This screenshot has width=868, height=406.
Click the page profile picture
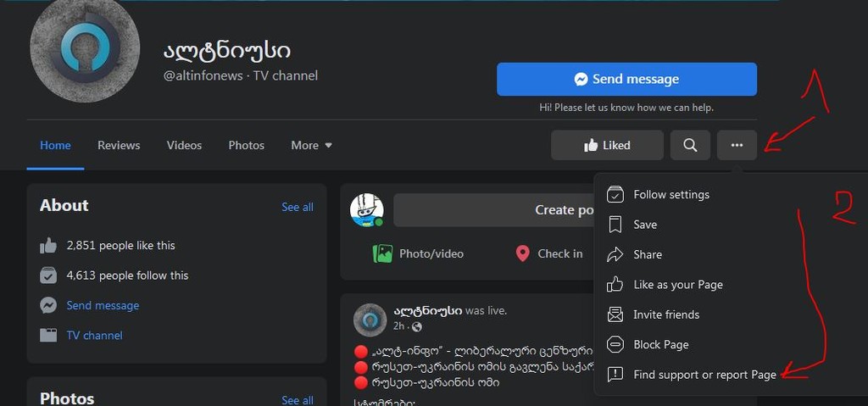tap(85, 48)
